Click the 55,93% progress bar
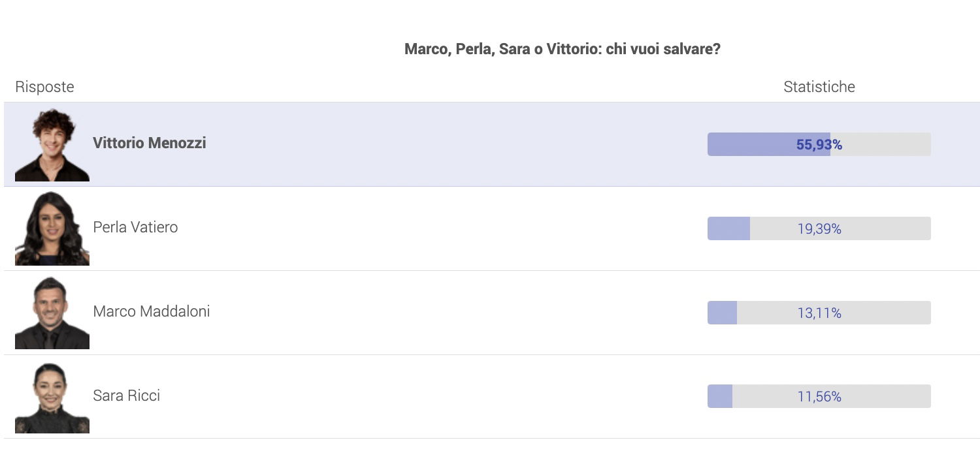This screenshot has height=453, width=980. (819, 144)
